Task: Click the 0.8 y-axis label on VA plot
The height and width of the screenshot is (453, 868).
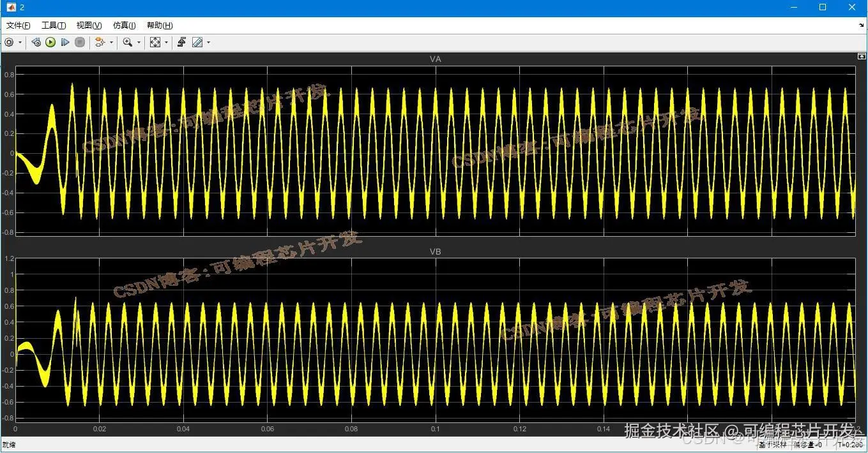Action: 9,75
